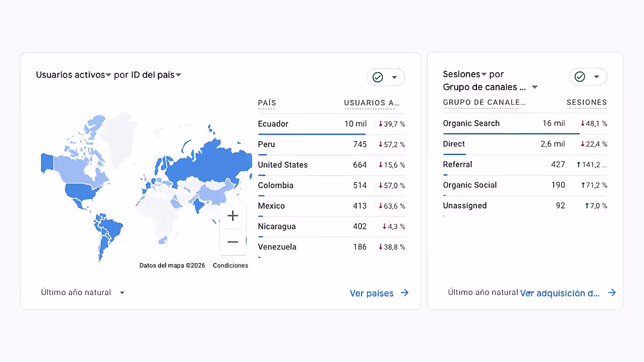Zoom in on the world map
Viewport: 644px width, 362px height.
coord(233,216)
